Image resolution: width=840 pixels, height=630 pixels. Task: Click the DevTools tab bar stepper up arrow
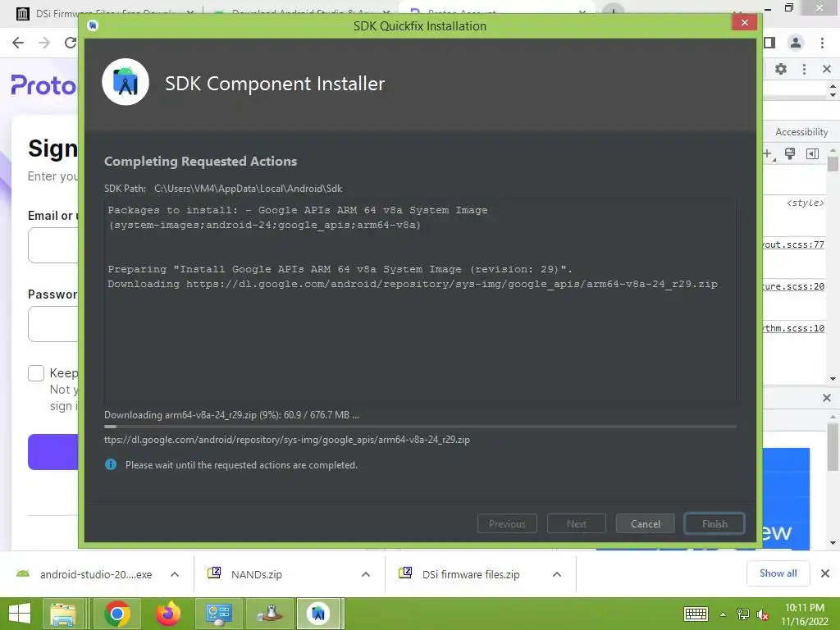(832, 85)
